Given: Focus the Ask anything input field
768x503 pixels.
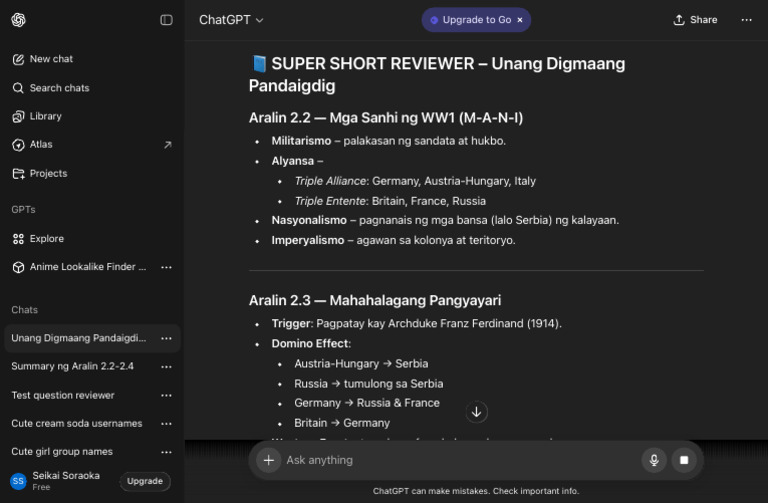Looking at the screenshot, I should pyautogui.click(x=460, y=460).
